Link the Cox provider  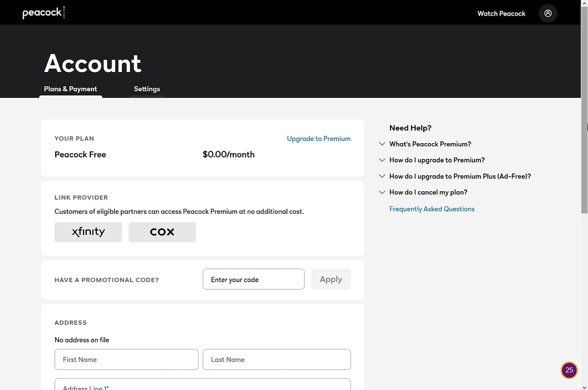coord(162,232)
